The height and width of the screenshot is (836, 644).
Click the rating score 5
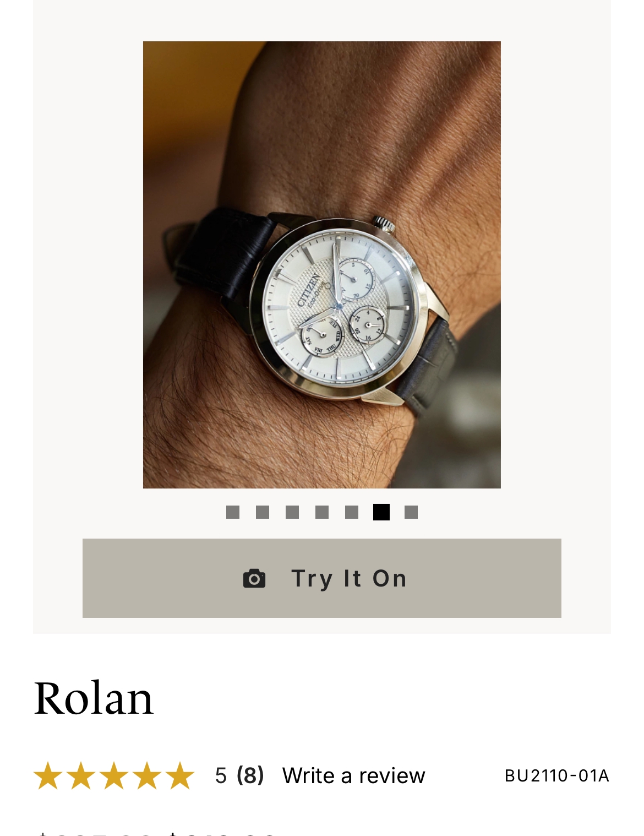point(221,775)
